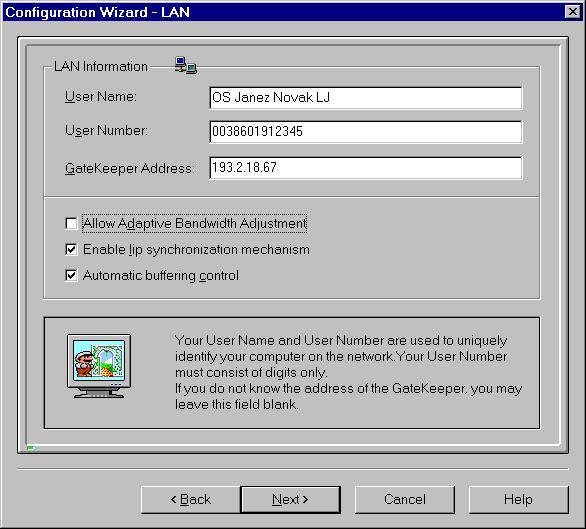The height and width of the screenshot is (529, 586).
Task: Click the GateKeeper Address label
Action: click(x=130, y=168)
